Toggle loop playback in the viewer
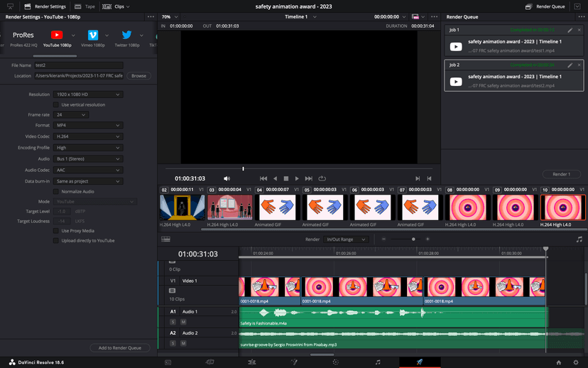 click(x=322, y=178)
